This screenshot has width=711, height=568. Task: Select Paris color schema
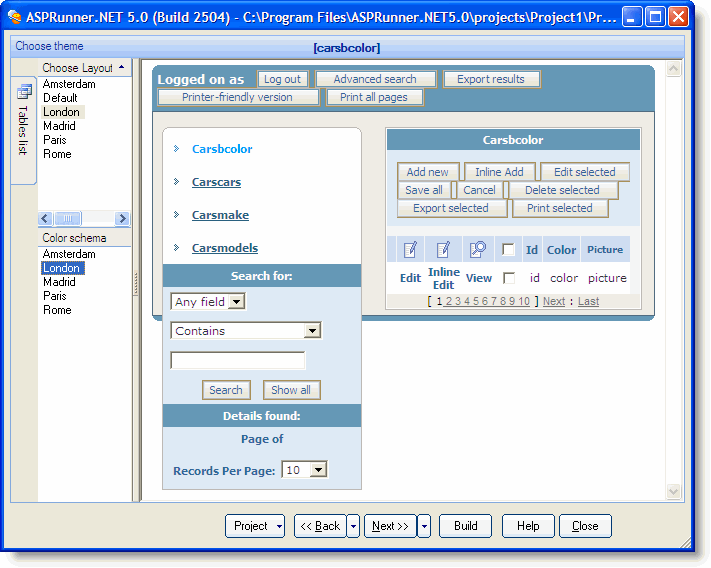coord(54,296)
